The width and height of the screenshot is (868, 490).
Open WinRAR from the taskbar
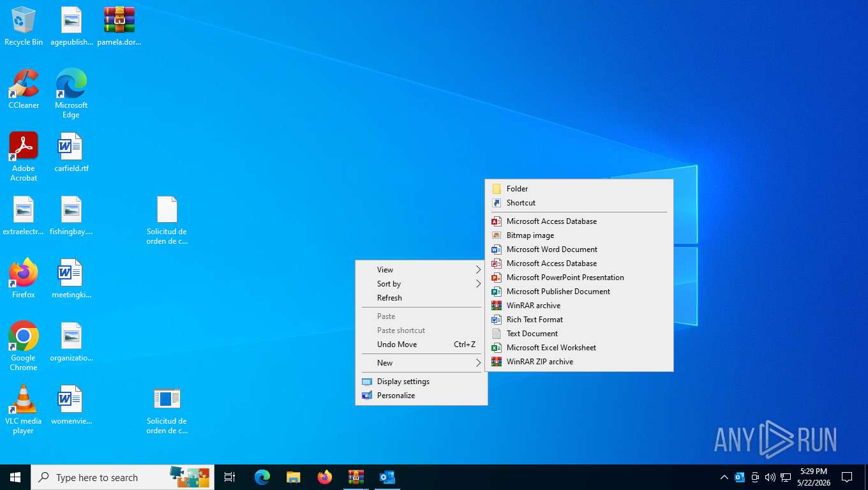point(356,477)
